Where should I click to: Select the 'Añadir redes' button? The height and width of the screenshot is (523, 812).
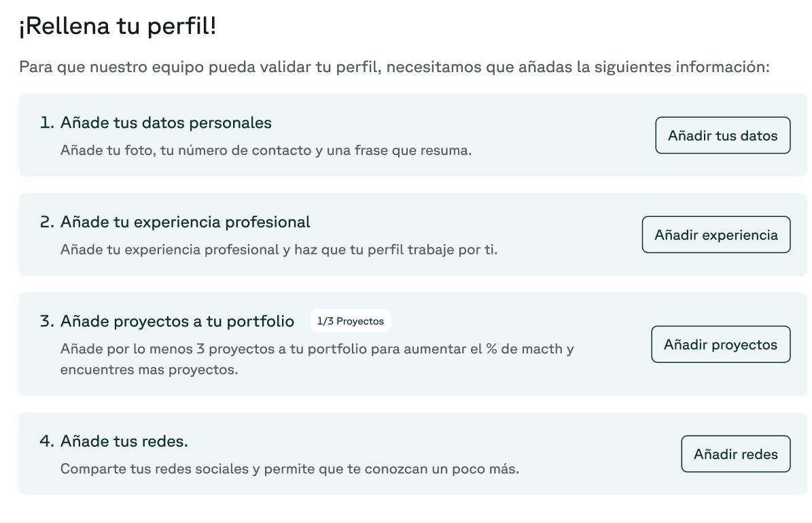[735, 454]
